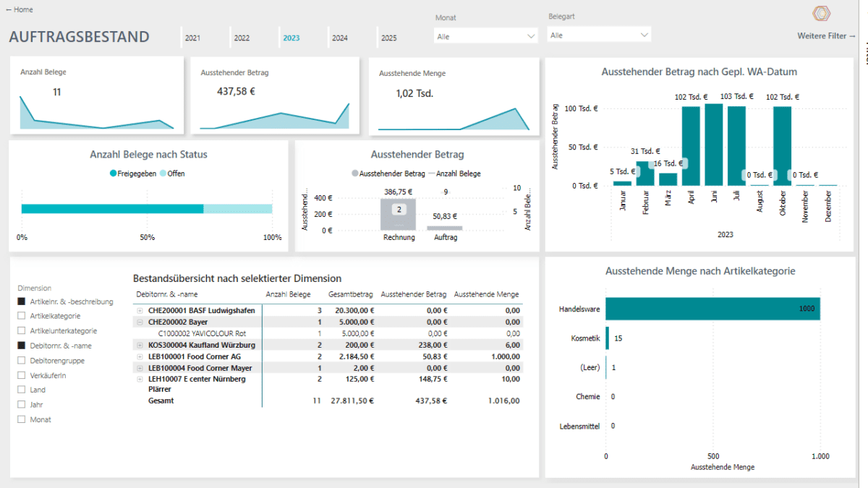Image resolution: width=868 pixels, height=488 pixels.
Task: Uncheck the Debitornr. & -name dimension checkbox
Action: click(22, 346)
